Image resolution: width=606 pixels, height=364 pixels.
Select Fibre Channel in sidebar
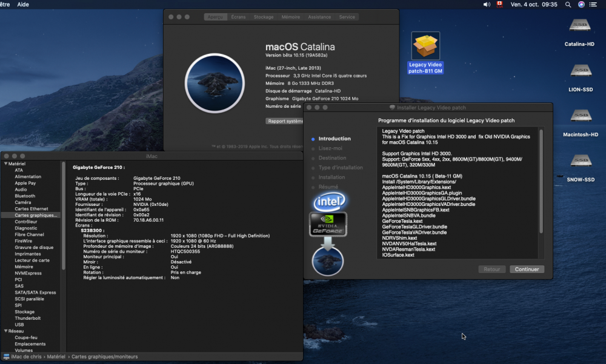click(29, 234)
